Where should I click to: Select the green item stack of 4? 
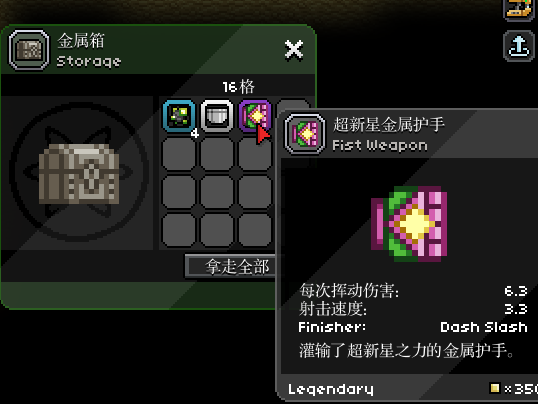tap(179, 116)
